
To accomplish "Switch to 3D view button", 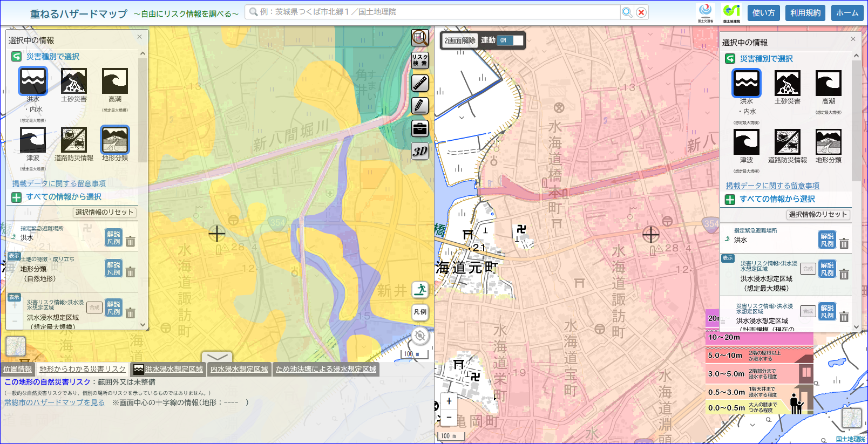I will pyautogui.click(x=420, y=151).
